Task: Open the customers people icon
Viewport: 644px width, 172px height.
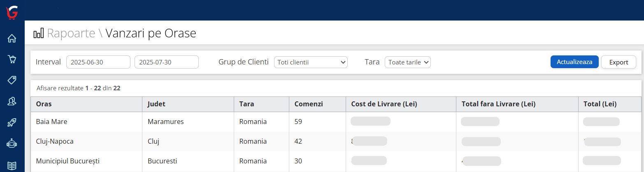Action: pos(12,101)
